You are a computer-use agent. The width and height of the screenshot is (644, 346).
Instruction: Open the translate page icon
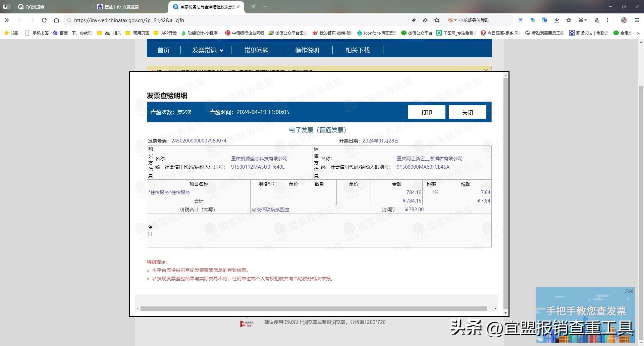545,20
